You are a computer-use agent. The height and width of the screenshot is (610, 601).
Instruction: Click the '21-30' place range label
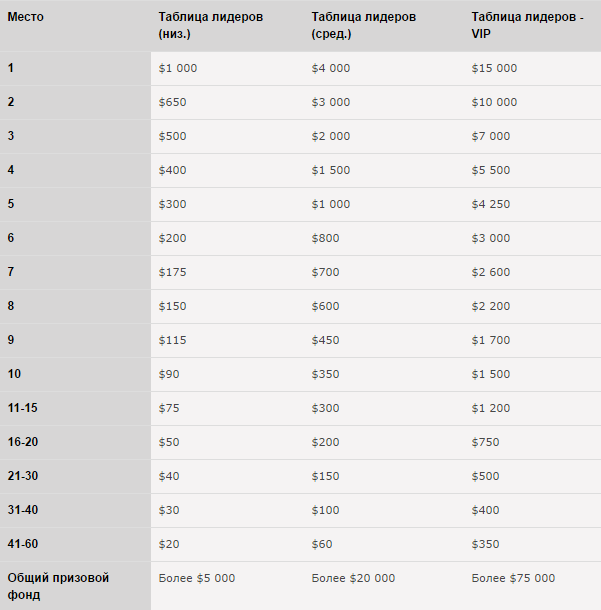pos(23,476)
